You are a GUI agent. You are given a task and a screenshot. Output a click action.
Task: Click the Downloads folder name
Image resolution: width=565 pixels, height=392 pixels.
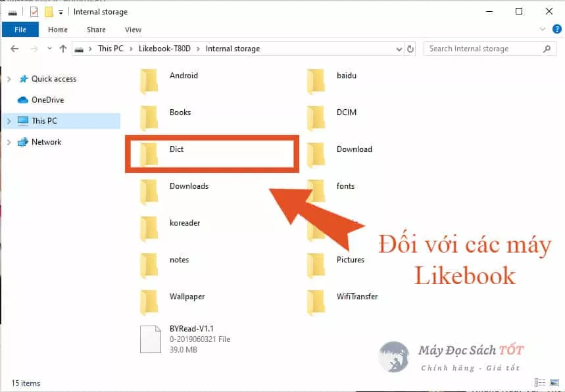(189, 186)
